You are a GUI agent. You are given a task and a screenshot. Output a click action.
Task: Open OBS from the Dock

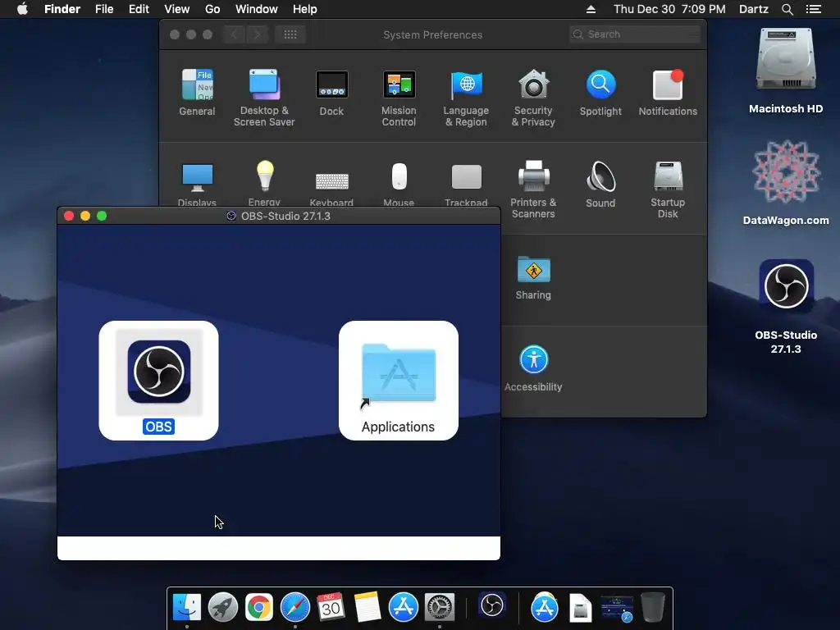pyautogui.click(x=492, y=606)
